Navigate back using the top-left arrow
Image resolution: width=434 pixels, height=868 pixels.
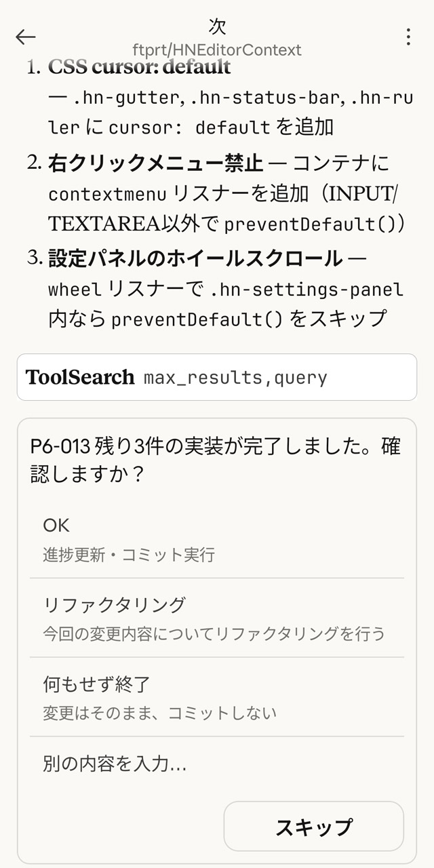pos(24,37)
